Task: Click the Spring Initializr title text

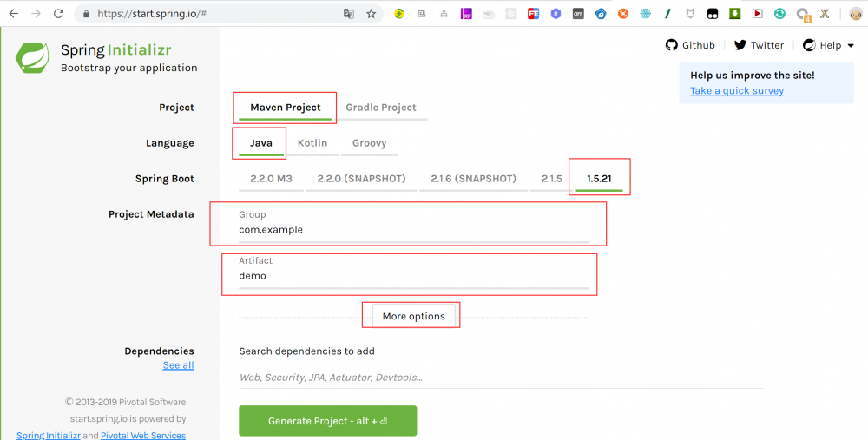Action: point(115,50)
